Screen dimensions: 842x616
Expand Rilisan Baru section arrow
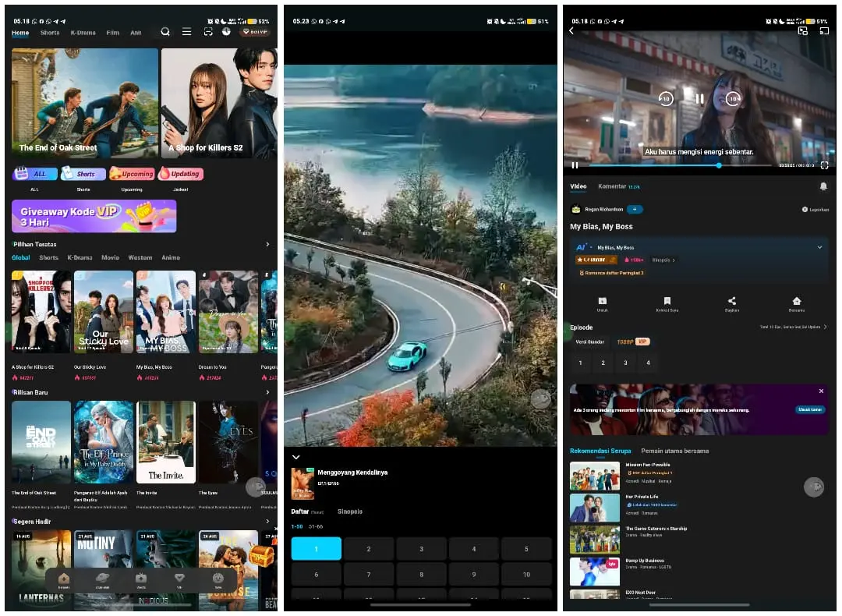coord(268,392)
